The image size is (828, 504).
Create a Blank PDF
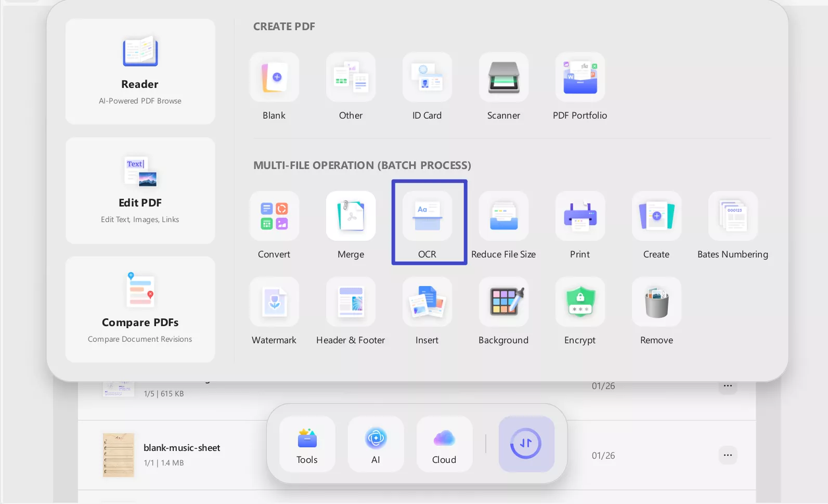pos(274,77)
